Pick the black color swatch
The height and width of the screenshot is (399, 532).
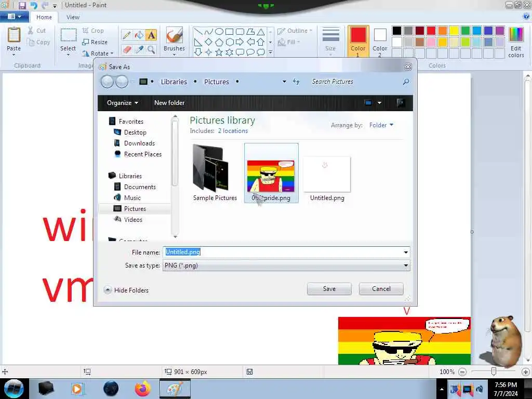point(396,31)
